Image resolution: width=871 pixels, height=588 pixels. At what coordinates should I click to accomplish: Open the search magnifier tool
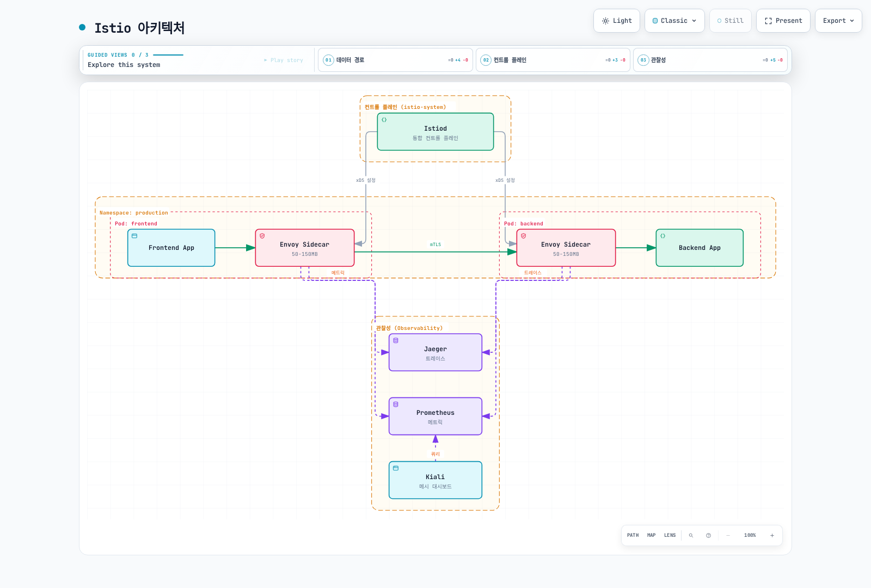pyautogui.click(x=691, y=535)
